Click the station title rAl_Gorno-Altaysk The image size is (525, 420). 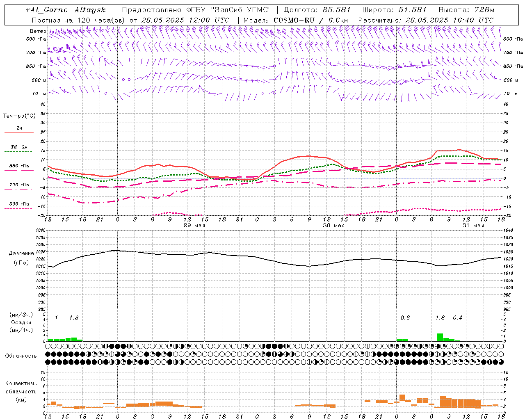pos(66,10)
